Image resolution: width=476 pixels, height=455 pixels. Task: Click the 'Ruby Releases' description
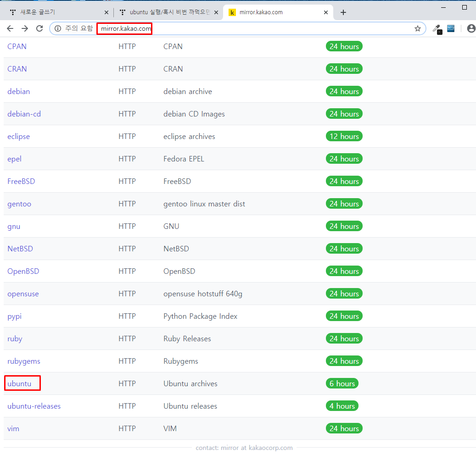187,338
